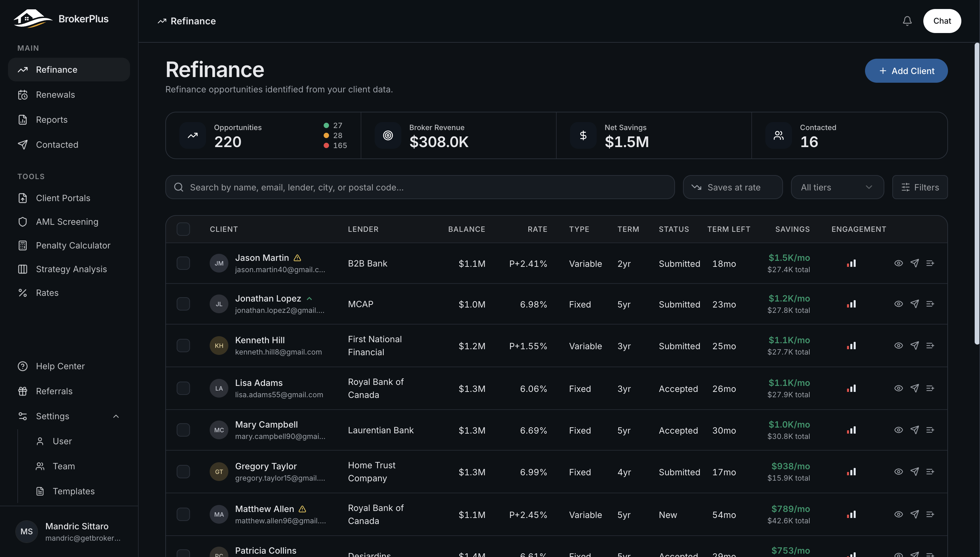980x557 pixels.
Task: Click send icon in Jonathan Lopez row
Action: click(x=914, y=304)
